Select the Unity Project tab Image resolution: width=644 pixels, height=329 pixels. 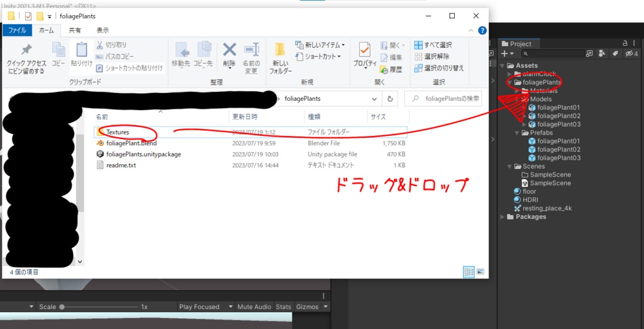click(519, 43)
